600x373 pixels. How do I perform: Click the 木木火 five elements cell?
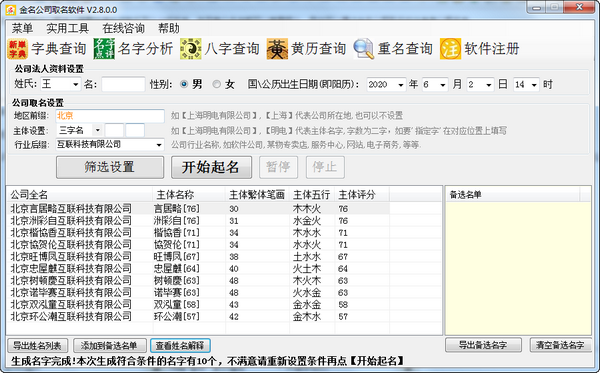coord(307,208)
